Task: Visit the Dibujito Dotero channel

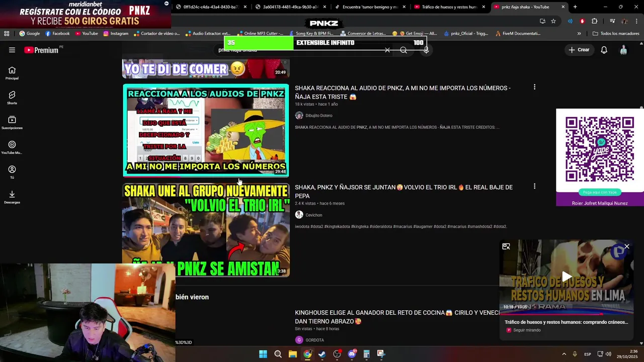Action: [x=318, y=116]
